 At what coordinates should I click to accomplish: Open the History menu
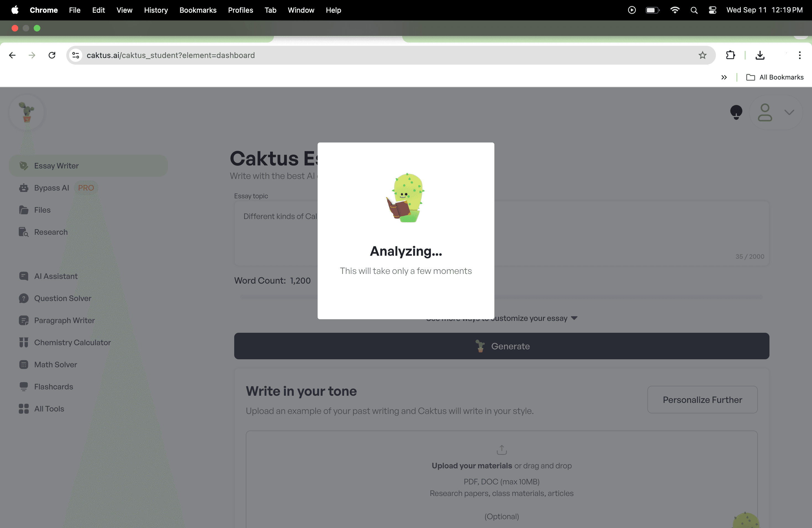156,10
